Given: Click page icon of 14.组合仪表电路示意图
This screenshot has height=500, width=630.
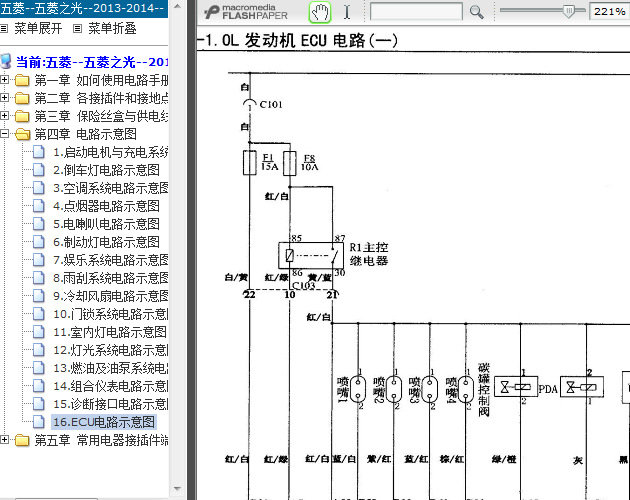Looking at the screenshot, I should tap(39, 386).
